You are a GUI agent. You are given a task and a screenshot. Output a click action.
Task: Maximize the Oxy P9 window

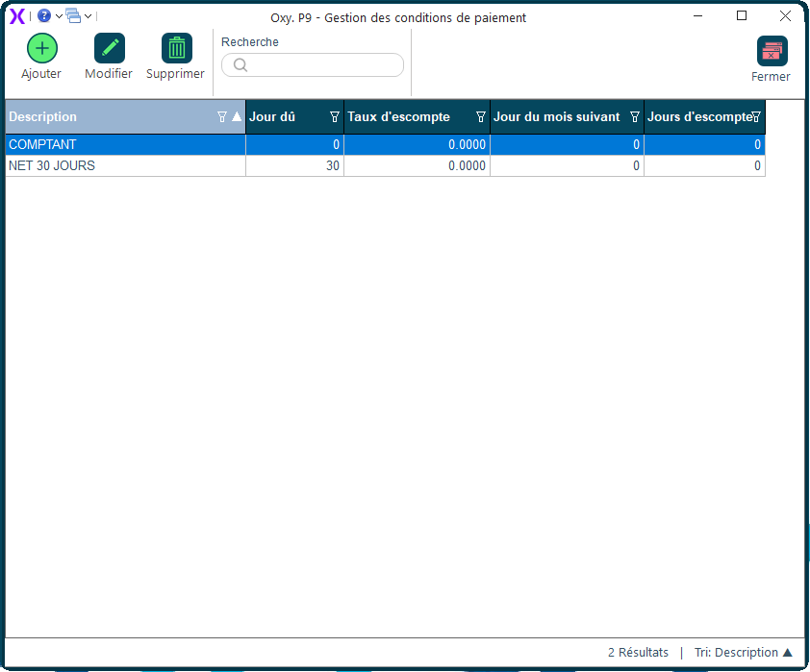[742, 16]
